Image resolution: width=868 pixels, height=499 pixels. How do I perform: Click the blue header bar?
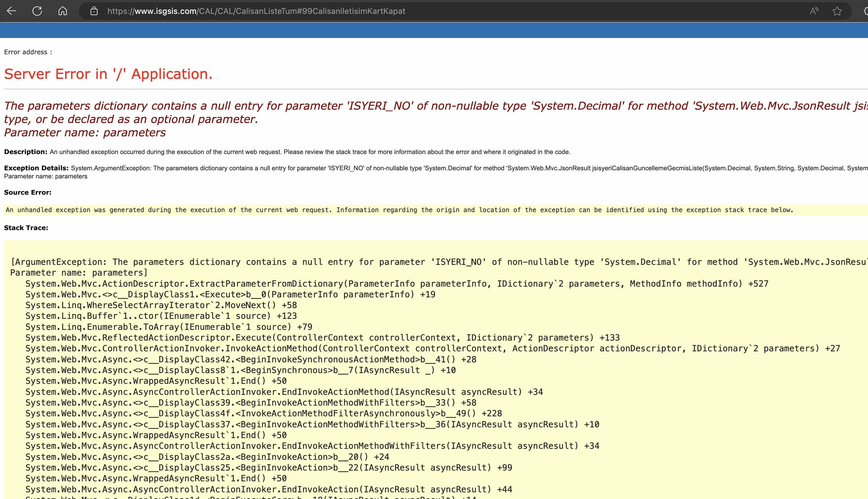434,30
